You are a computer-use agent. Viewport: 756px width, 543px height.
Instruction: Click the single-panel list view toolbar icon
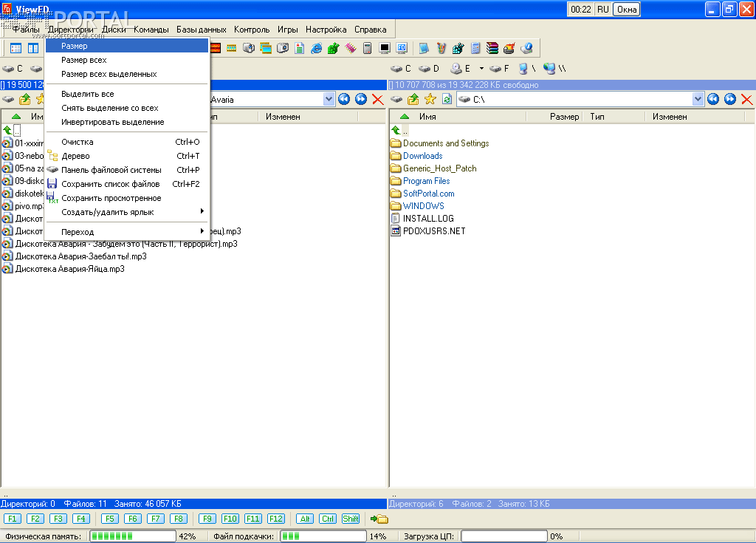[x=16, y=48]
